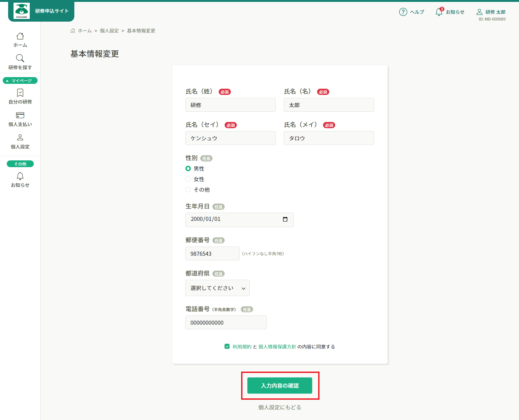
Task: Click the manaable logo icon
Action: pyautogui.click(x=22, y=11)
